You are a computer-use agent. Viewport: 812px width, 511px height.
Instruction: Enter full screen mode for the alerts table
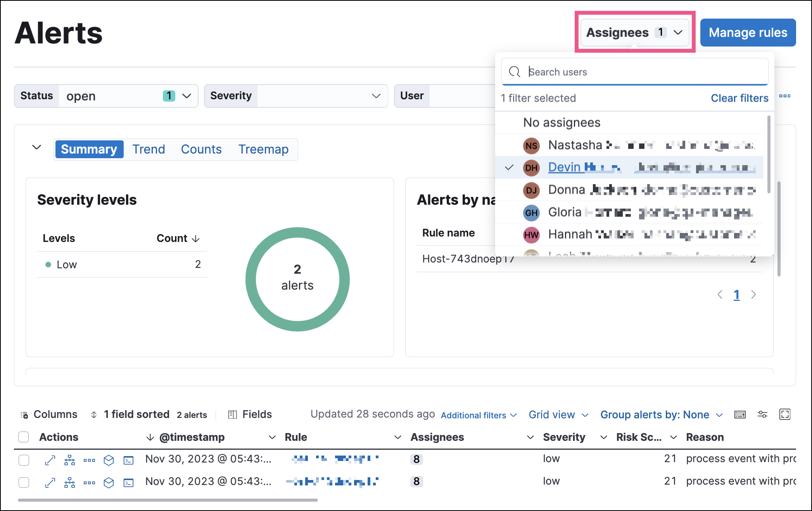tap(785, 414)
